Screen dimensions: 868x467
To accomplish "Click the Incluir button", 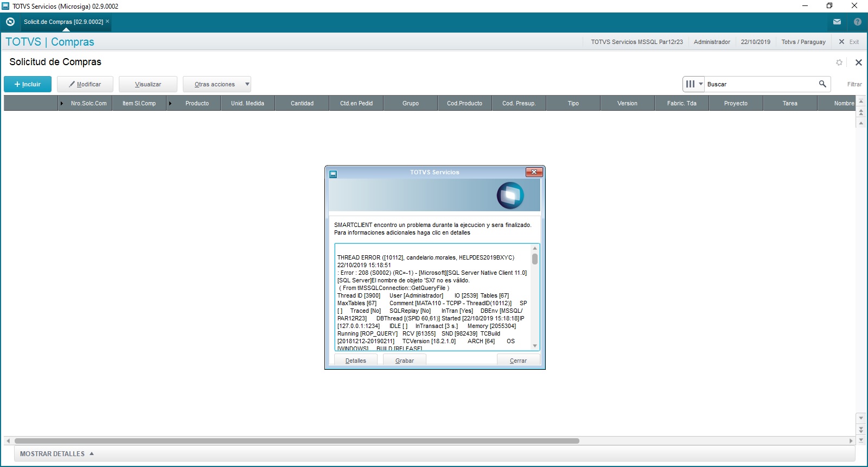I will coord(28,84).
